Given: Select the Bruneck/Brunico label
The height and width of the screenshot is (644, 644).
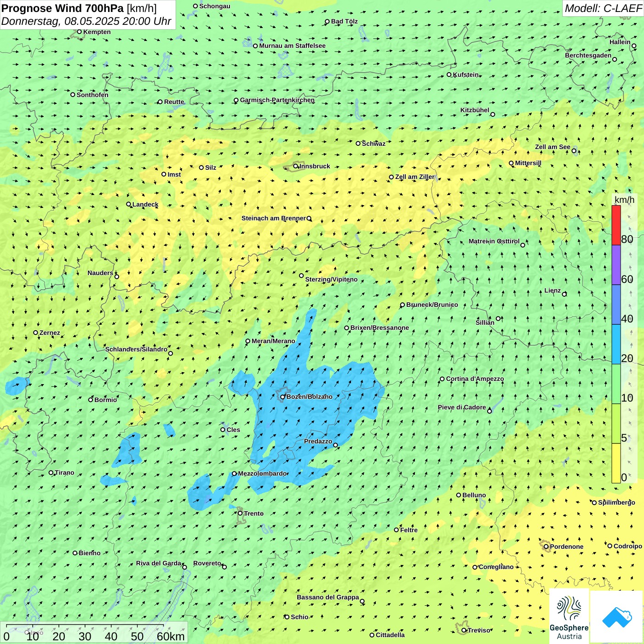Looking at the screenshot, I should (432, 305).
